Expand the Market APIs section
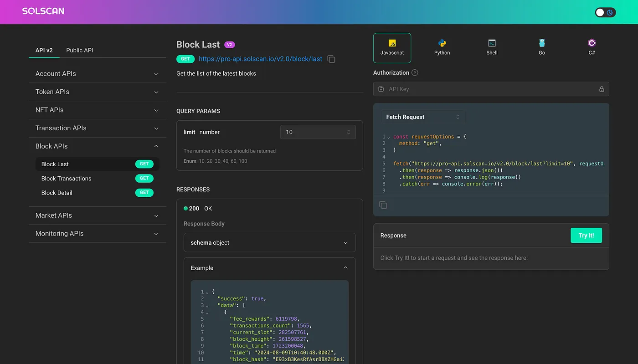 click(98, 215)
